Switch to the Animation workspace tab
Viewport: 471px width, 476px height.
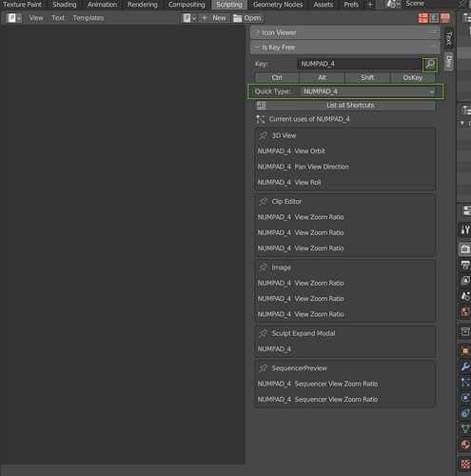click(x=102, y=5)
